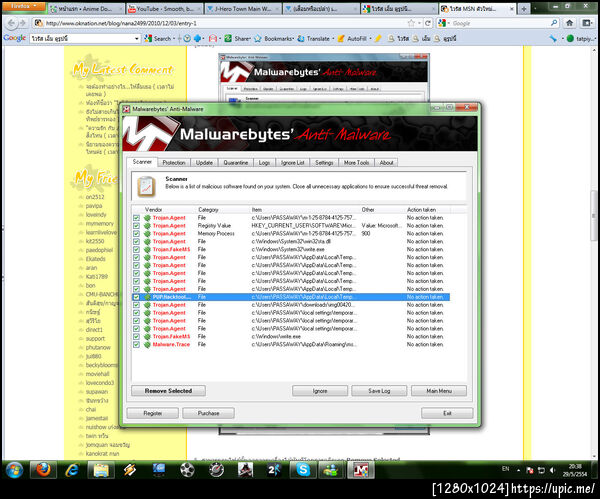Open the Logs tab
This screenshot has height=499, width=600.
(264, 163)
